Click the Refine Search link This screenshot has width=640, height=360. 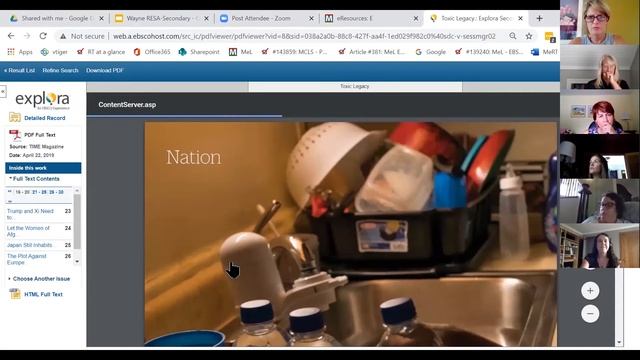point(60,70)
